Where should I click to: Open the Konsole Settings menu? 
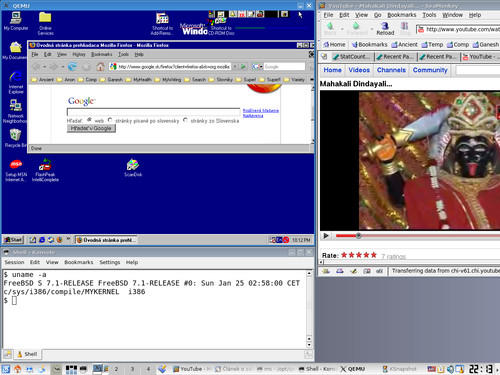pyautogui.click(x=110, y=262)
